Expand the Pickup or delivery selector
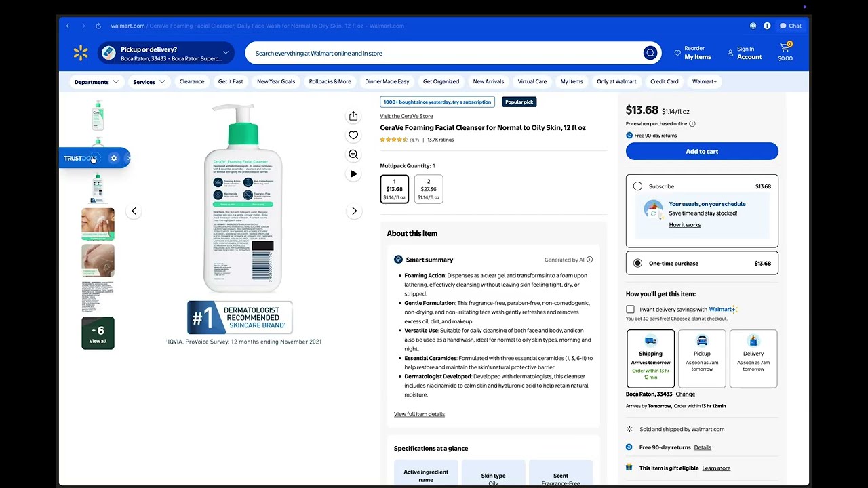The width and height of the screenshot is (868, 488). coord(166,53)
